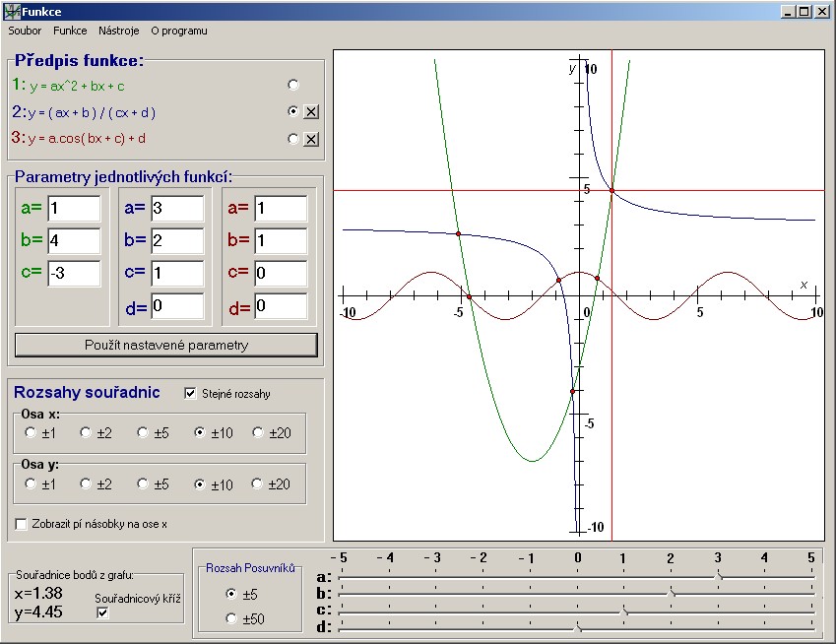Click slider c thumb
The width and height of the screenshot is (836, 644).
point(624,611)
